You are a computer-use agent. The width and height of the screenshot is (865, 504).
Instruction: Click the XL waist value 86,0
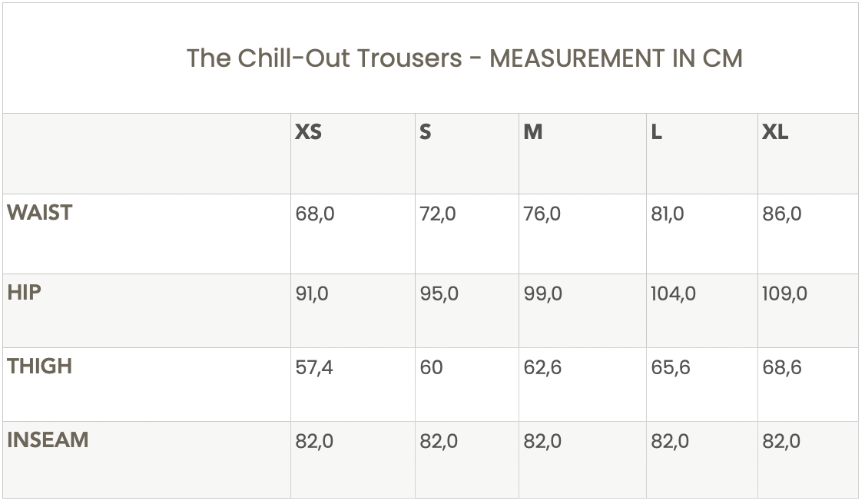coord(781,214)
